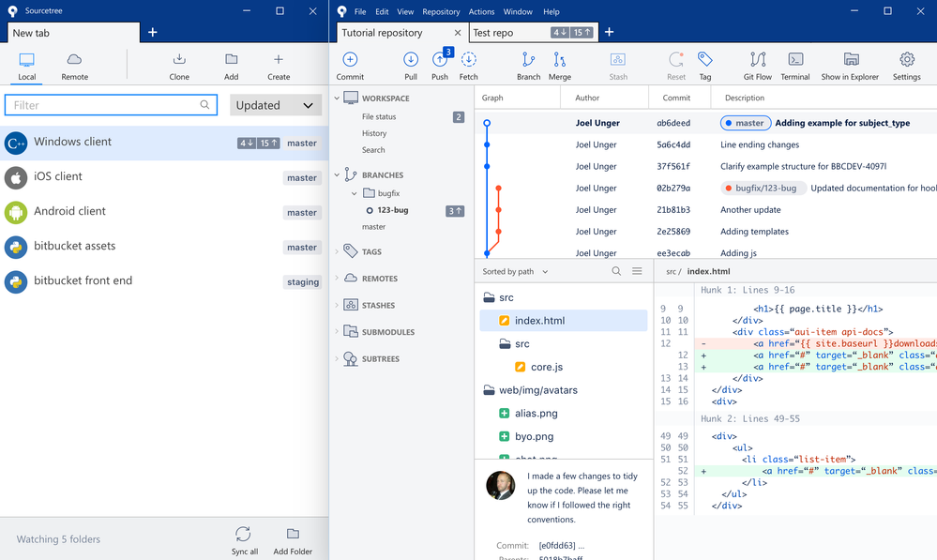937x560 pixels.
Task: Click the Filter input field
Action: (112, 105)
